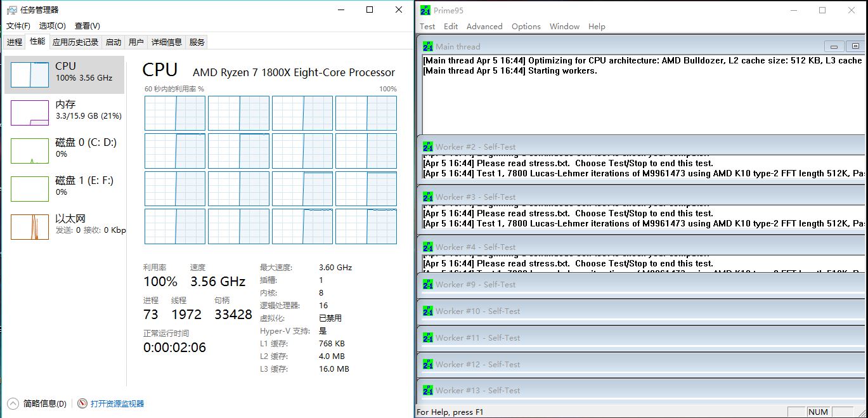Open the 文件(F) menu in Task Manager
The width and height of the screenshot is (868, 418).
point(18,26)
